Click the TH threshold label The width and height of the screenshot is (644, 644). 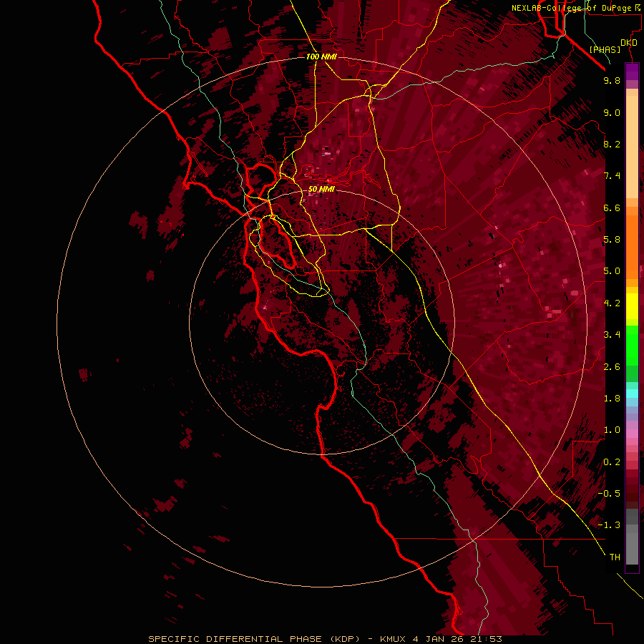coord(615,557)
